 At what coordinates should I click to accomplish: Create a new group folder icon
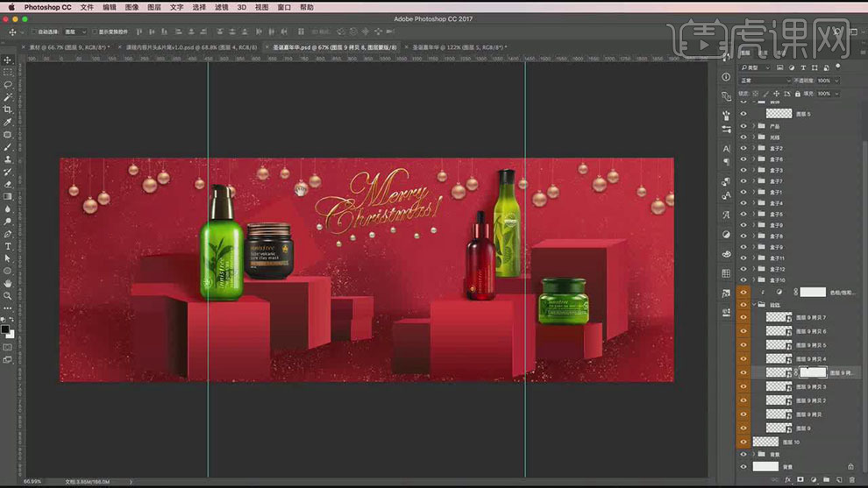click(x=826, y=480)
